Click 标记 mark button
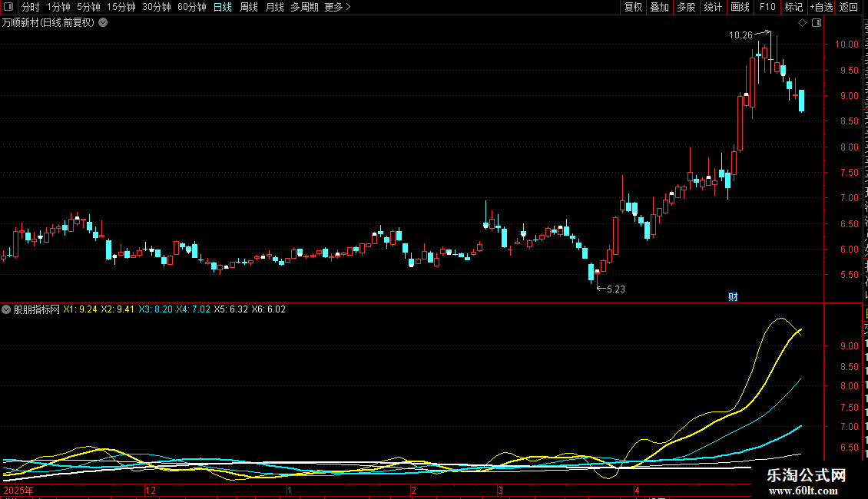The width and height of the screenshot is (868, 499). (x=793, y=7)
